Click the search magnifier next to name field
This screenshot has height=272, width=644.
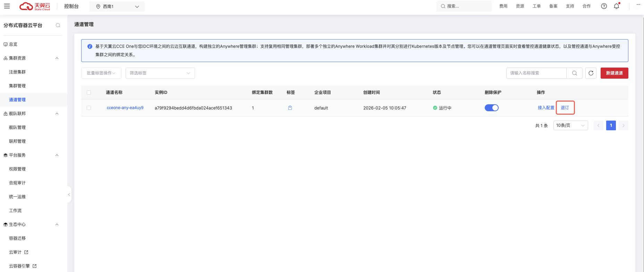click(x=574, y=73)
